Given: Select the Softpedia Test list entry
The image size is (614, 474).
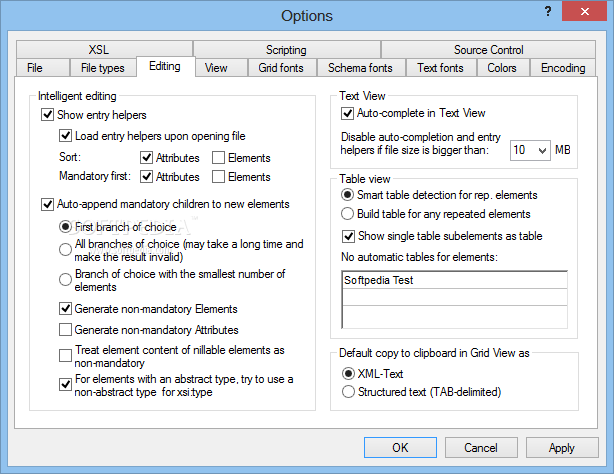Looking at the screenshot, I should [x=455, y=280].
